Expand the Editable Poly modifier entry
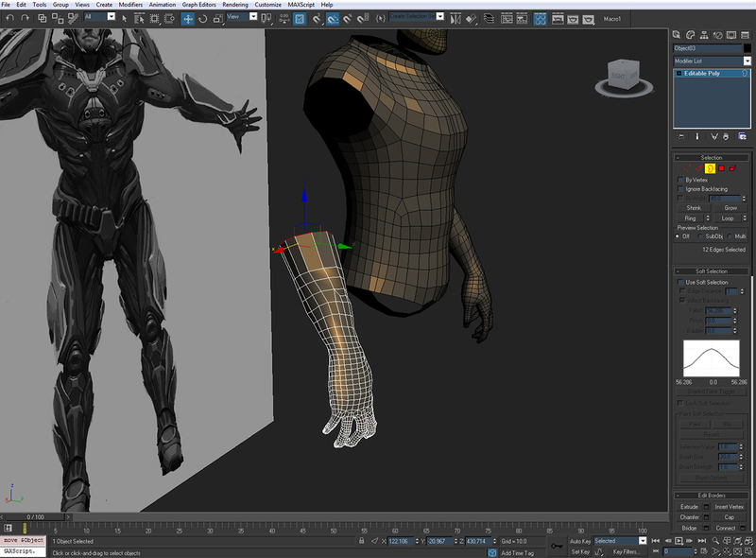Image resolution: width=756 pixels, height=558 pixels. pos(679,74)
